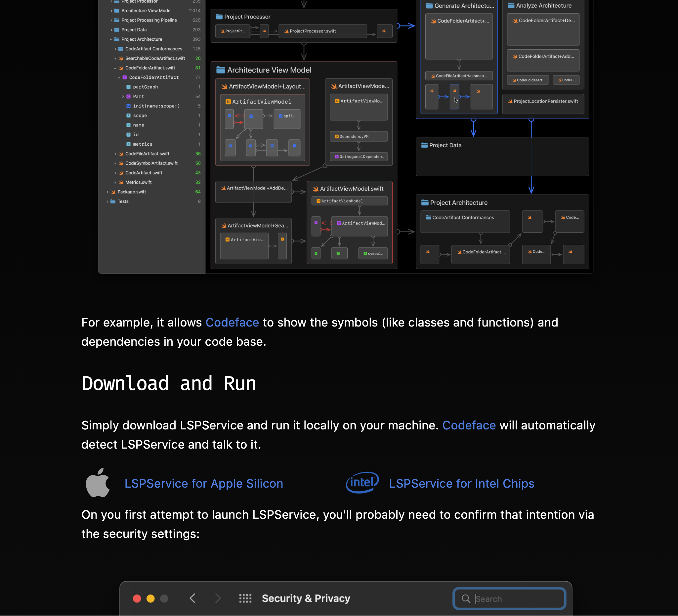Select CodeFileArtifactHashmap node

pyautogui.click(x=459, y=76)
